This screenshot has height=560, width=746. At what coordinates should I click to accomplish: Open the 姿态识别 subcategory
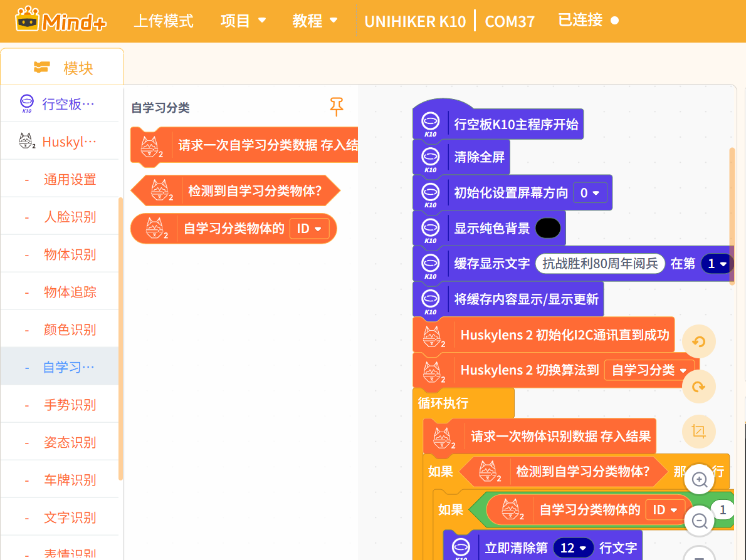coord(60,442)
